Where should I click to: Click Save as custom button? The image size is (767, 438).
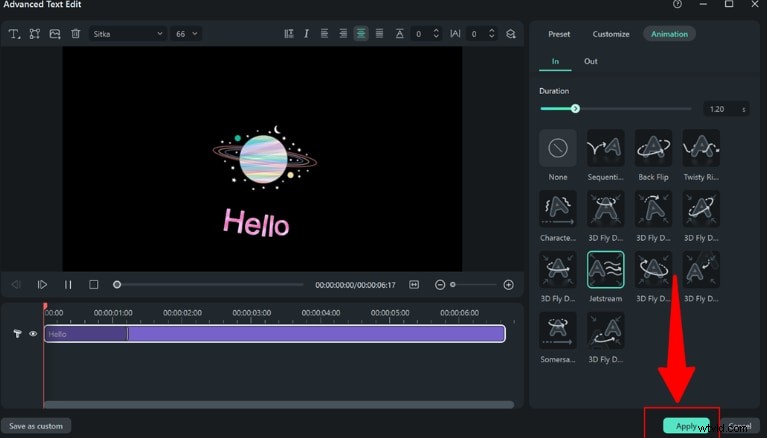tap(36, 426)
